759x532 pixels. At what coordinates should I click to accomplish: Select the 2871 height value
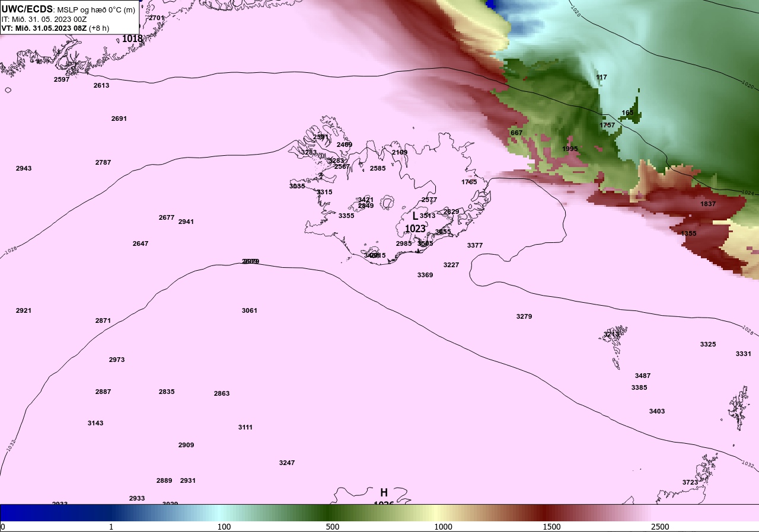coord(103,321)
